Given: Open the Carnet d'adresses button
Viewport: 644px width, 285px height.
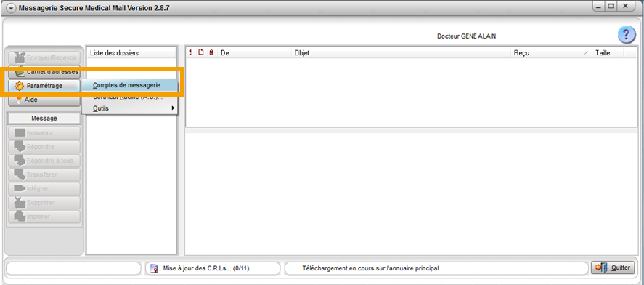Looking at the screenshot, I should pos(44,72).
